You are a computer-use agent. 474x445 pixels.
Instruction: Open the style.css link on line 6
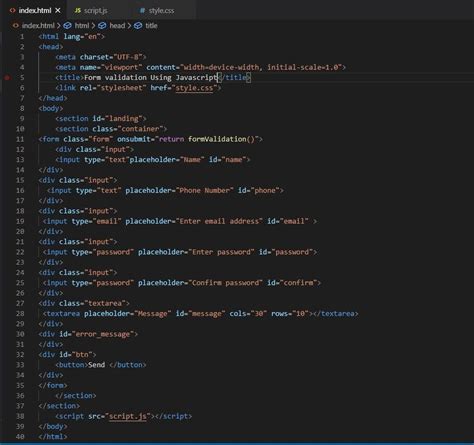coord(194,88)
